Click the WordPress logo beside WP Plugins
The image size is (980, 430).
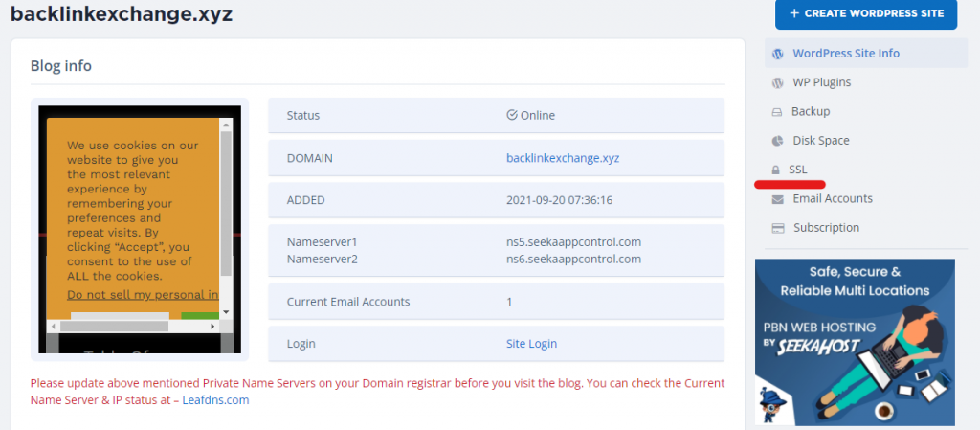pyautogui.click(x=777, y=82)
